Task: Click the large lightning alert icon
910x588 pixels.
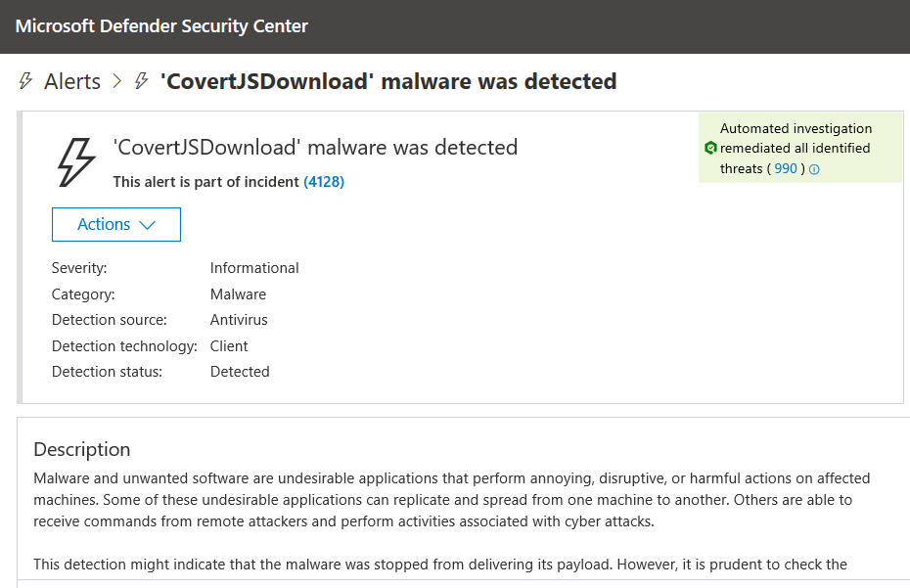Action: pos(76,161)
